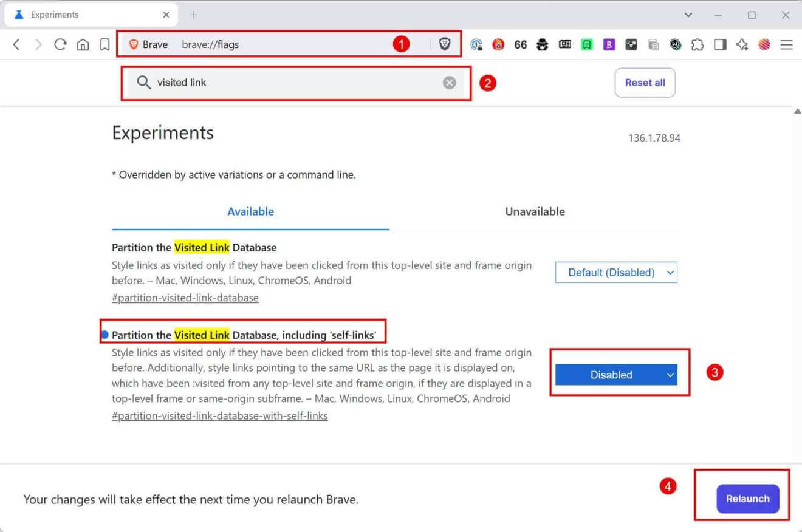The width and height of the screenshot is (802, 532).
Task: Click the Reset all button
Action: [645, 83]
